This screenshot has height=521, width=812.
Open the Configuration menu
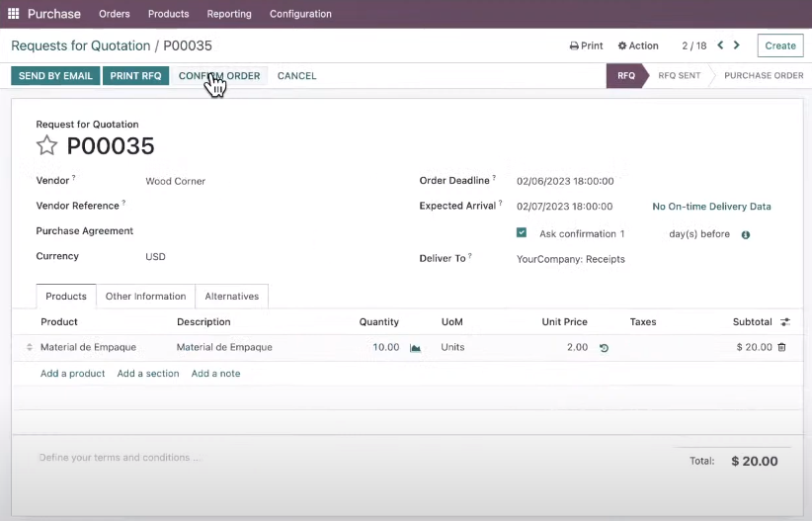300,14
